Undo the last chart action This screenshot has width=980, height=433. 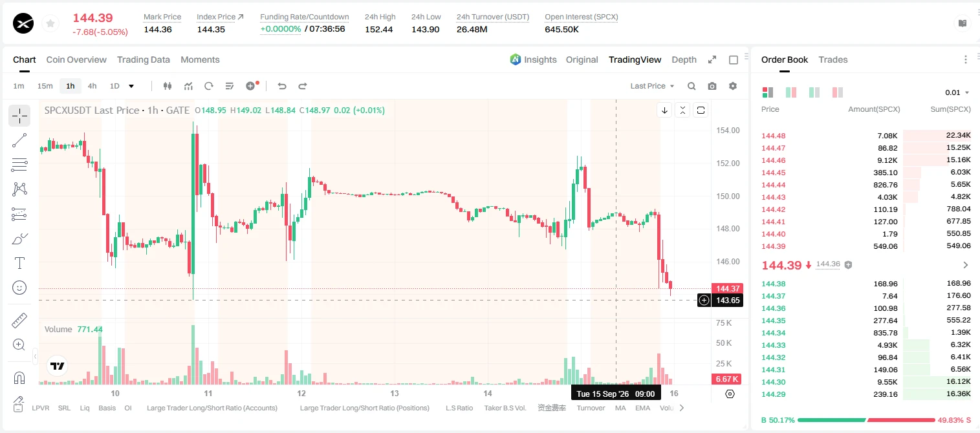(282, 86)
